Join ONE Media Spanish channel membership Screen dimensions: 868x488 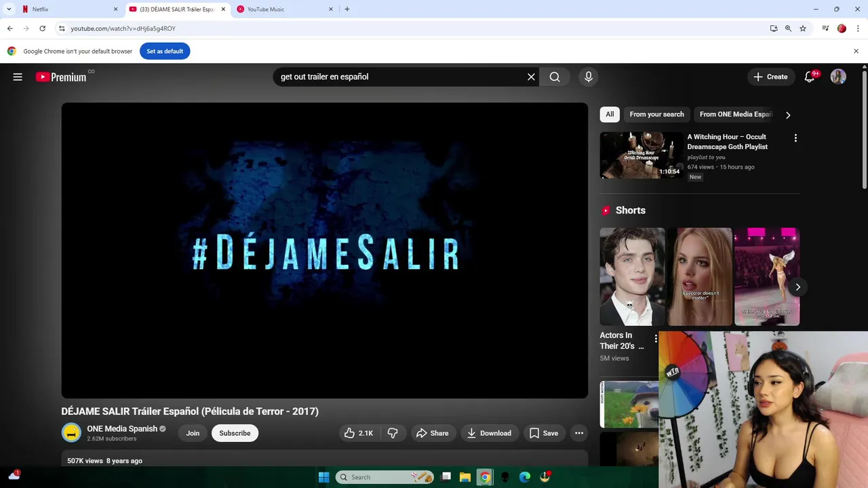tap(193, 433)
